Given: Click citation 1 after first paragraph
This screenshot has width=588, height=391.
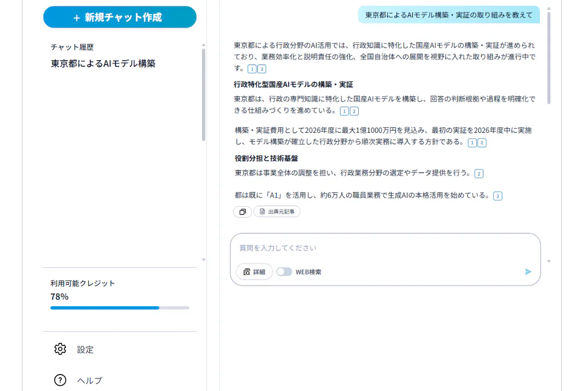Looking at the screenshot, I should click(x=252, y=69).
